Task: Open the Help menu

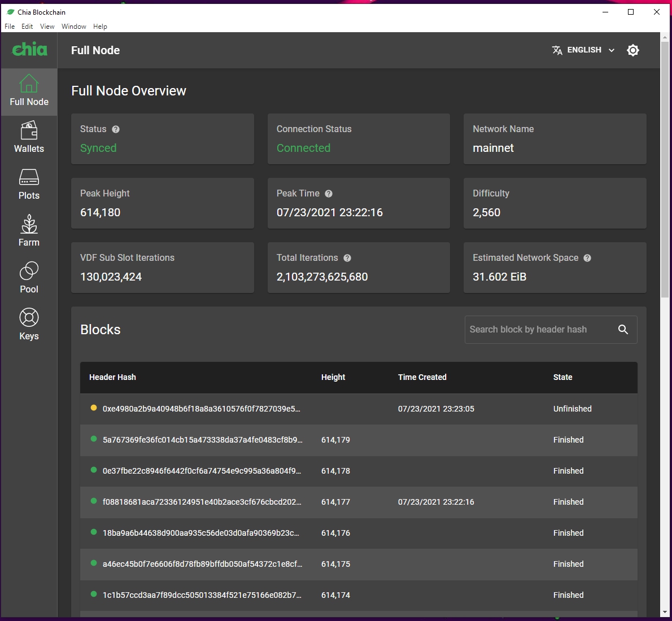Action: [100, 27]
